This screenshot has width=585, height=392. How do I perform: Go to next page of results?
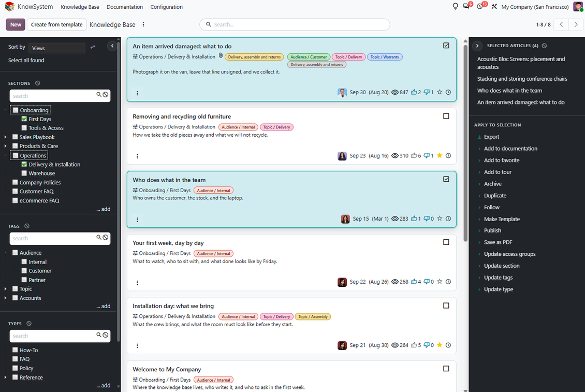[576, 25]
